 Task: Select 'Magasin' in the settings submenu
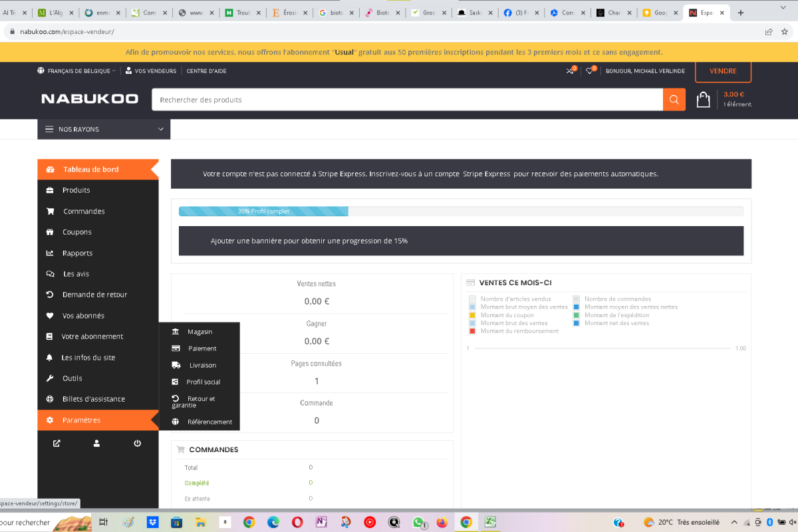coord(199,332)
